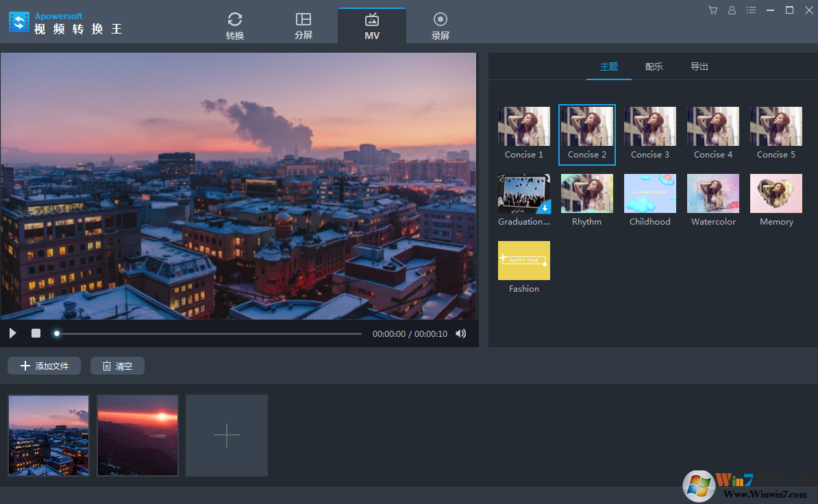
Task: Open the shopping cart icon in the title bar
Action: coord(712,10)
